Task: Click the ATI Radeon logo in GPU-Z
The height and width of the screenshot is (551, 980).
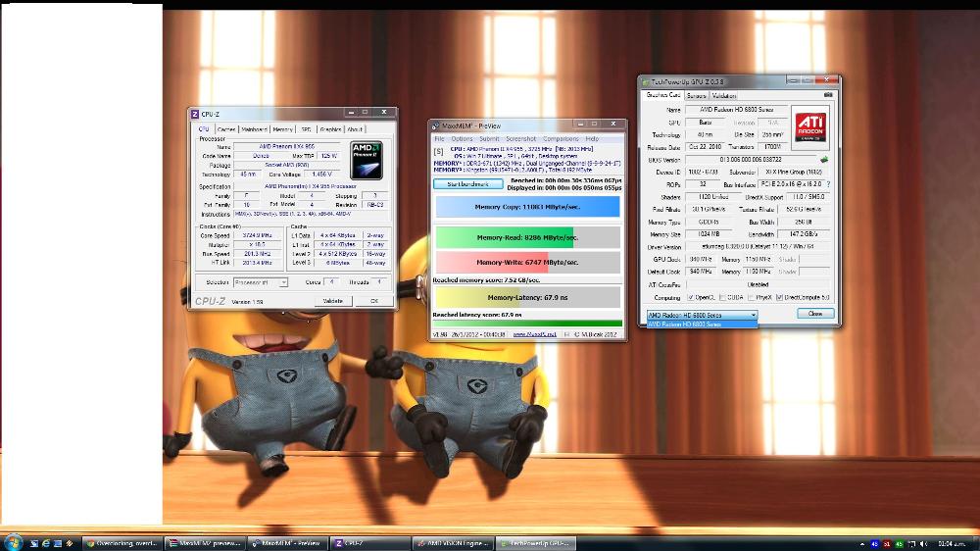Action: [810, 127]
